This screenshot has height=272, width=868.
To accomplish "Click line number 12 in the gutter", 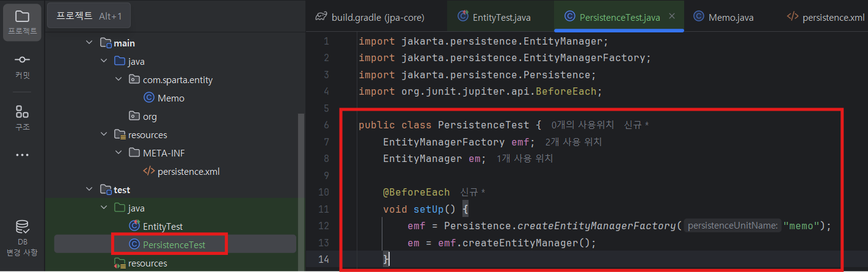I will [324, 226].
